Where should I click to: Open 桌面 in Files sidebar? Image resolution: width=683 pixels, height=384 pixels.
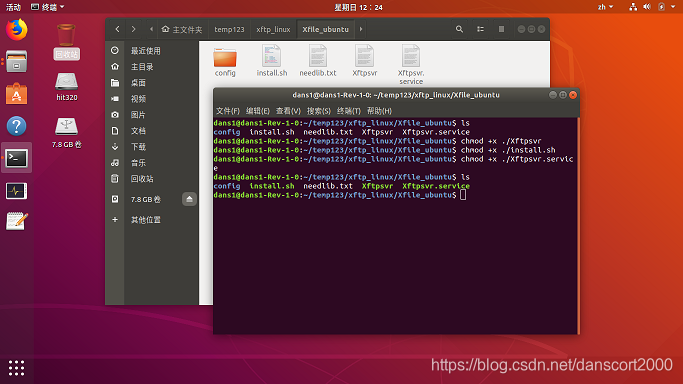[x=152, y=83]
